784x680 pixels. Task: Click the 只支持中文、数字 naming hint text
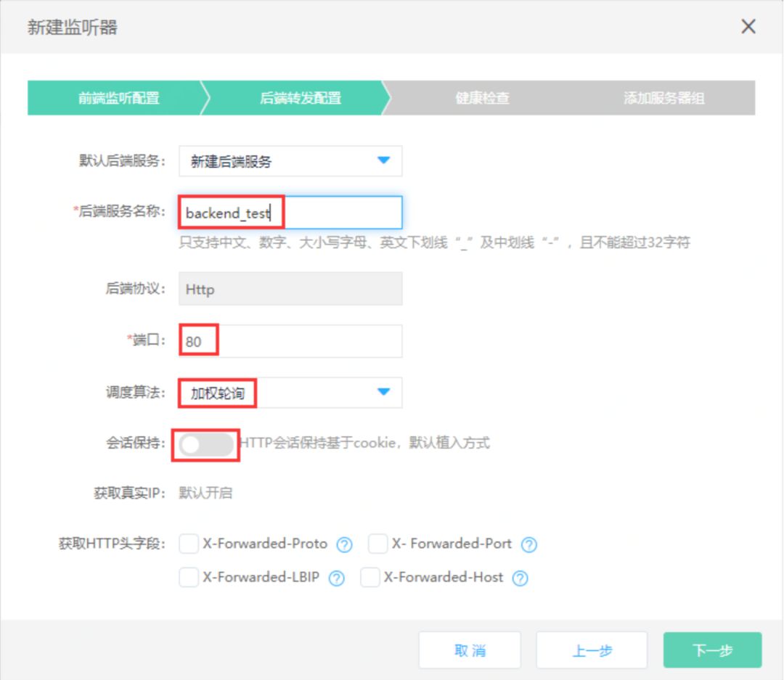point(435,242)
